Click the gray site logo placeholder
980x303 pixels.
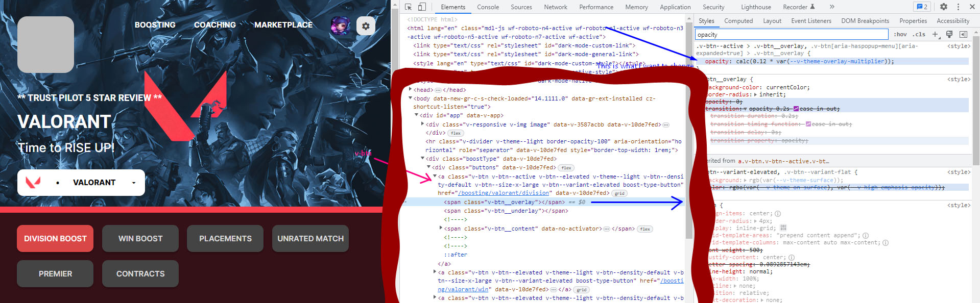[45, 44]
